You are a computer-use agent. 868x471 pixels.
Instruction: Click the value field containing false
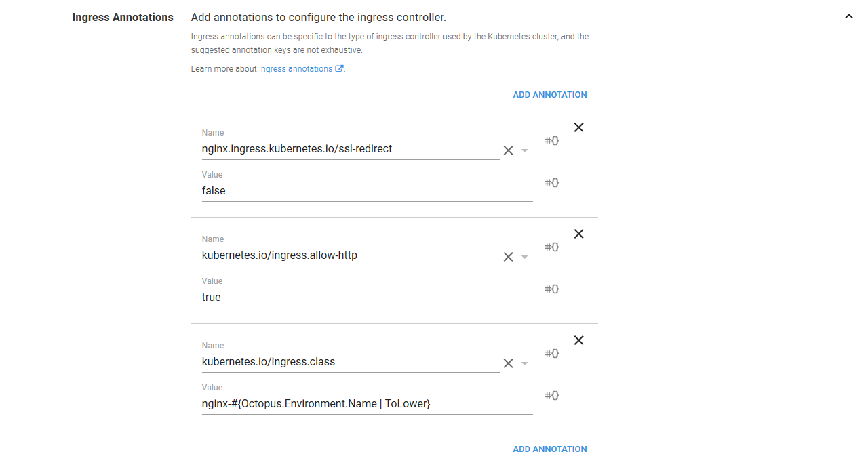click(x=366, y=191)
